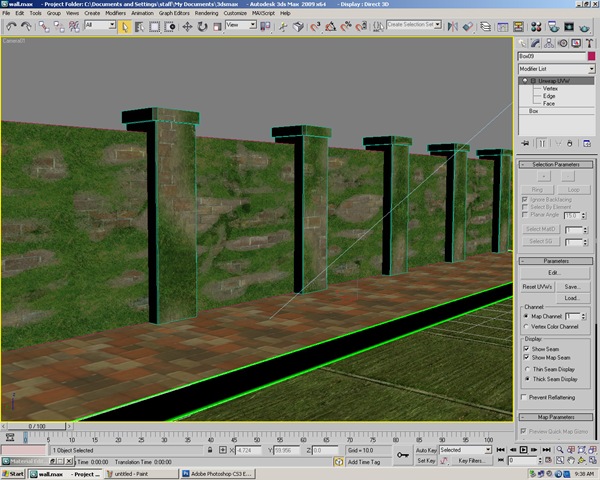Click the Pin Stack icon
600x480 pixels.
pyautogui.click(x=524, y=145)
